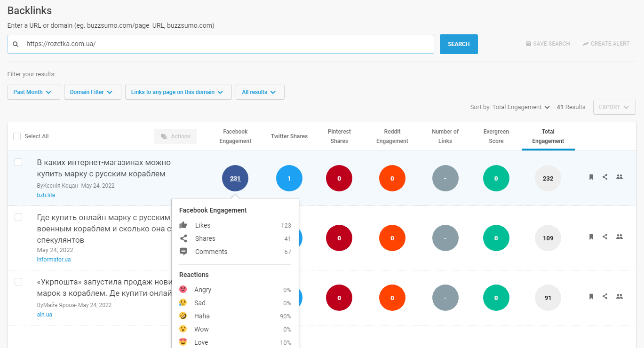Bookmark the bzh.life article
Viewport: 644px width, 348px height.
[591, 177]
